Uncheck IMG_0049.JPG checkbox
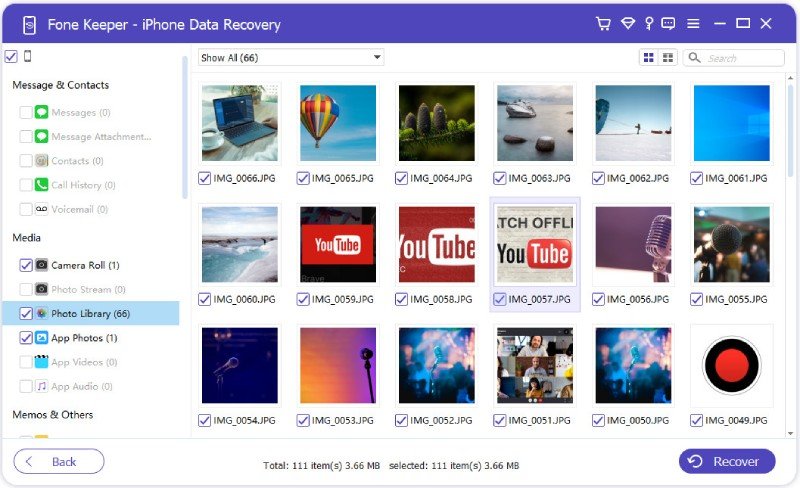The height and width of the screenshot is (488, 800). coord(696,420)
